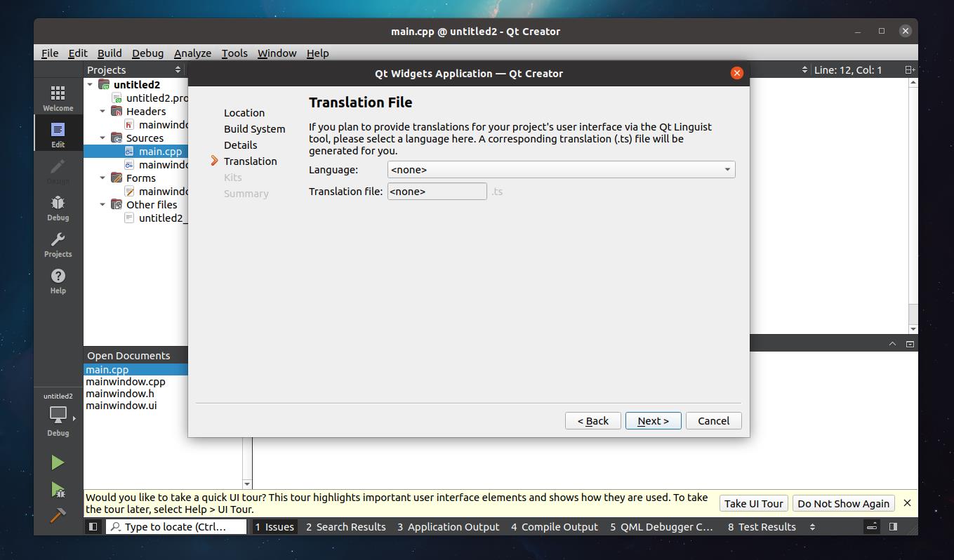Screen dimensions: 954x560
Task: Click Take UI Tour button
Action: pyautogui.click(x=753, y=503)
